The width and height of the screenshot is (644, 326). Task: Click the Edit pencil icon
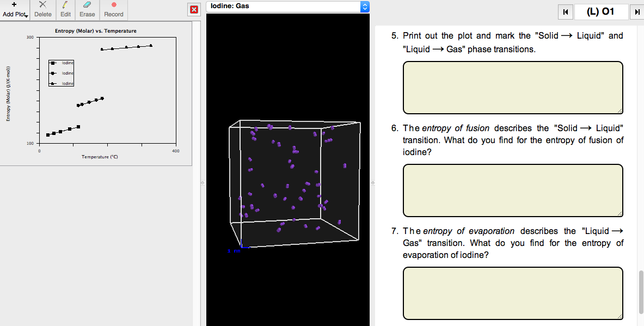click(x=65, y=9)
